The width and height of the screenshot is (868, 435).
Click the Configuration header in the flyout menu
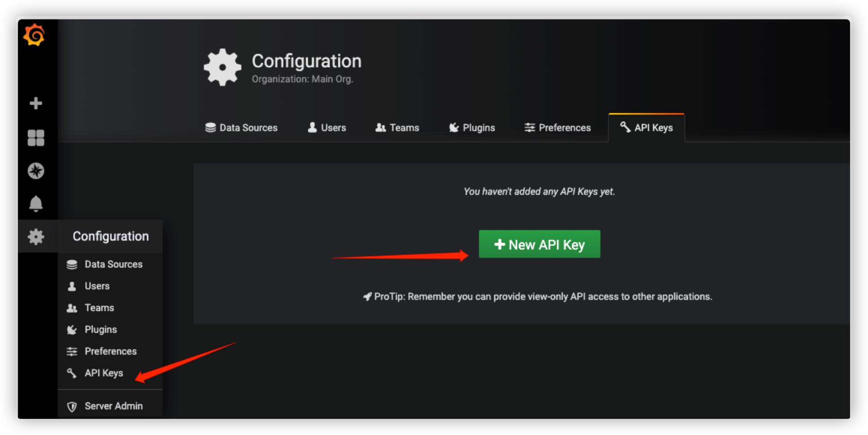click(110, 236)
